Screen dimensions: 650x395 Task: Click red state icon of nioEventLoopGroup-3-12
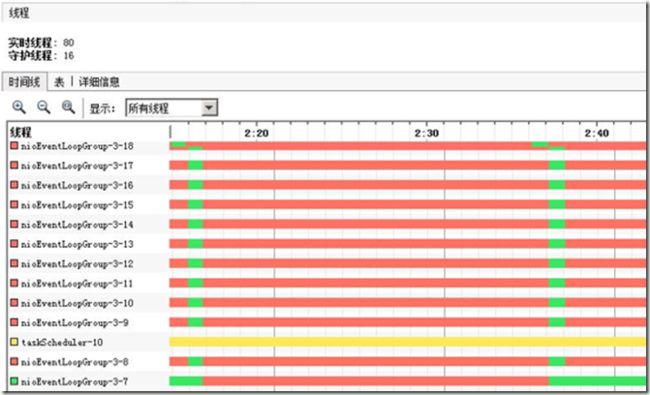tap(14, 263)
